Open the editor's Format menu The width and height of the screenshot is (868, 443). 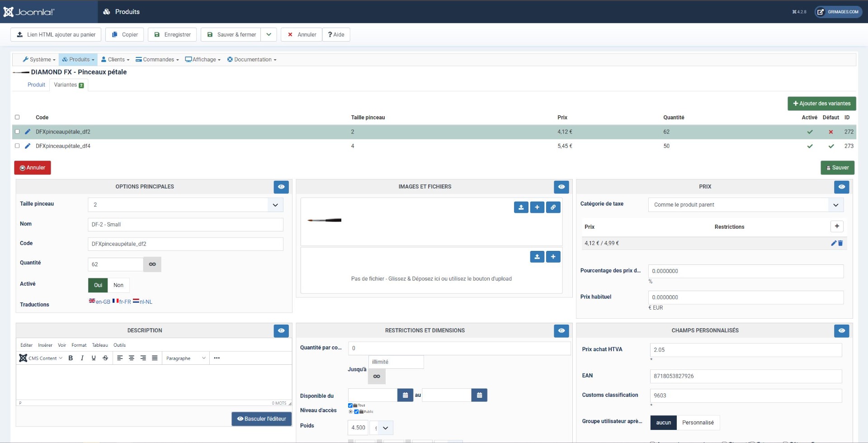[x=79, y=345]
